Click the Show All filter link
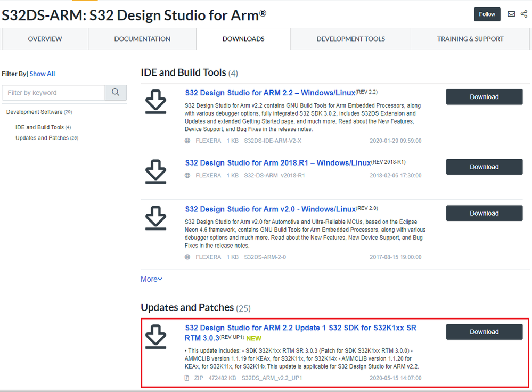The image size is (532, 392). (x=42, y=73)
